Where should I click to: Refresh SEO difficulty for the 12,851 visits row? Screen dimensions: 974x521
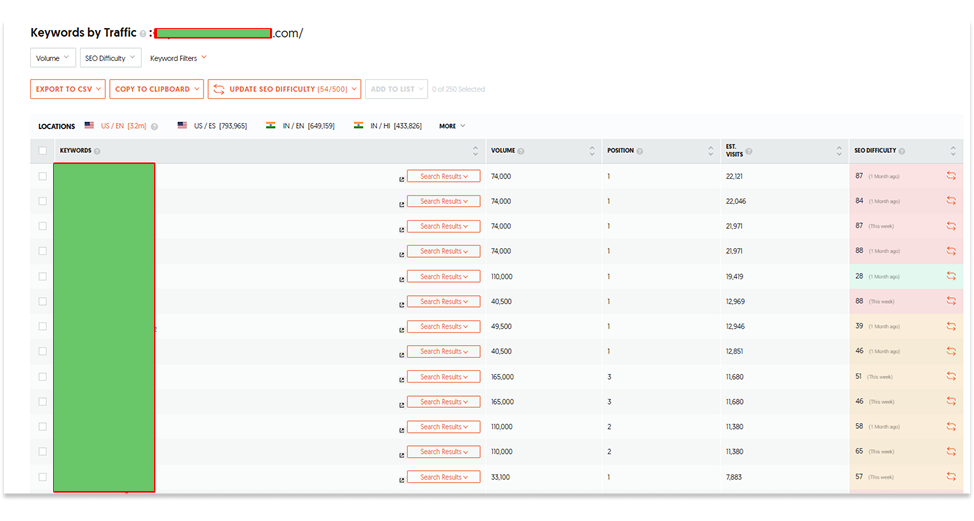tap(951, 351)
